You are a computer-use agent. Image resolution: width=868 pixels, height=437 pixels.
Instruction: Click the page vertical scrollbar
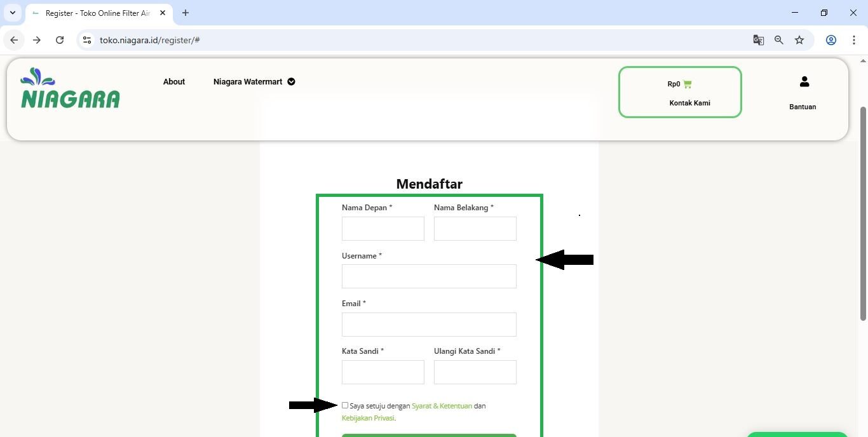(x=862, y=213)
